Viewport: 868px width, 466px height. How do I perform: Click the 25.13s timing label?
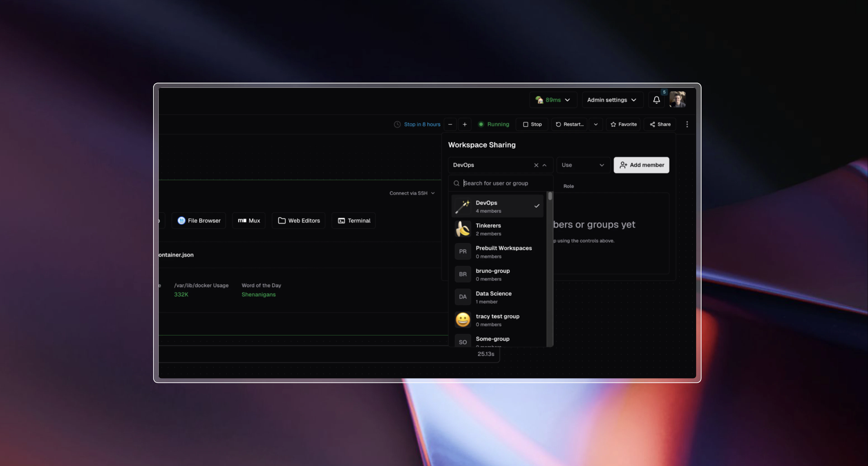(x=486, y=354)
